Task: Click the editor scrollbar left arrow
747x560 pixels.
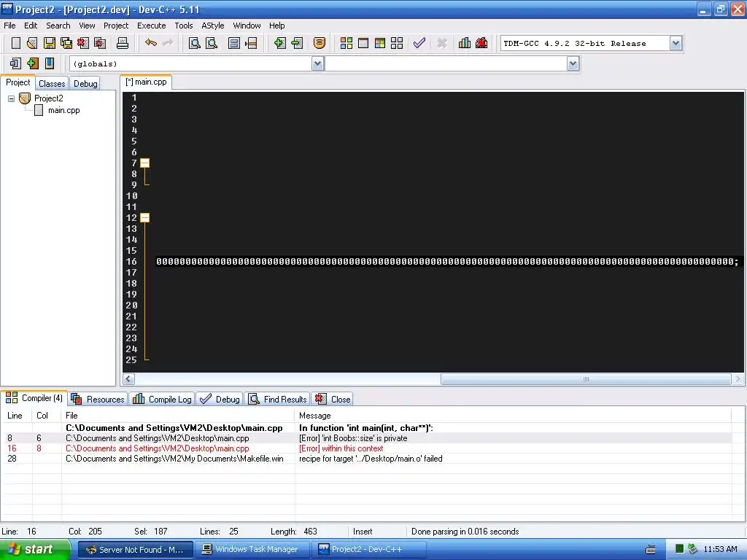Action: point(128,379)
